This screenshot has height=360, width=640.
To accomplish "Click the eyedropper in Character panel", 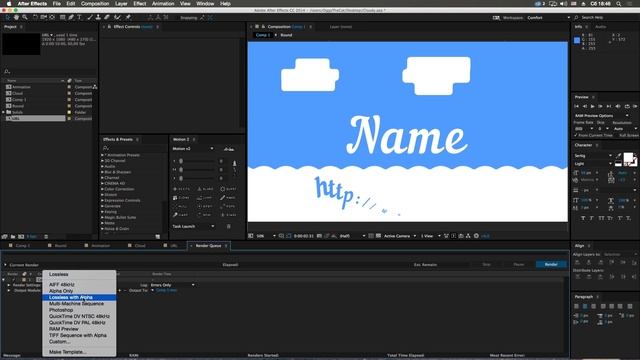I will click(619, 156).
